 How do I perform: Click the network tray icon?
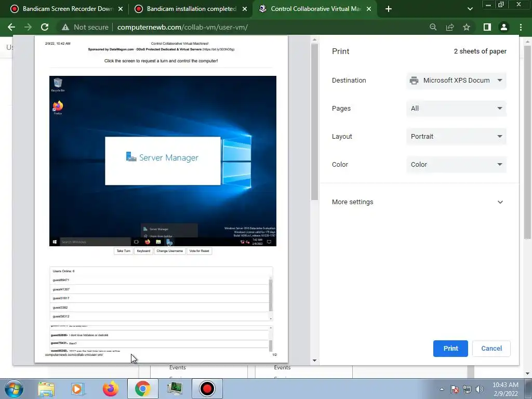pyautogui.click(x=467, y=389)
